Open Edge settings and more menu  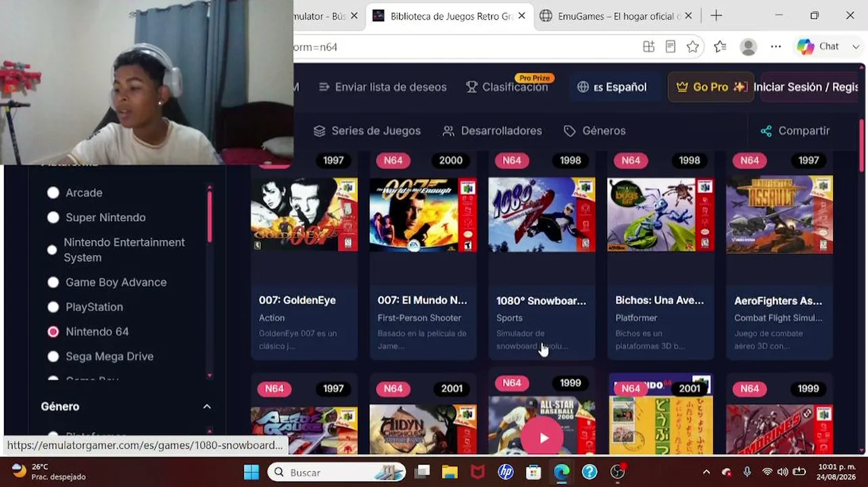click(776, 47)
